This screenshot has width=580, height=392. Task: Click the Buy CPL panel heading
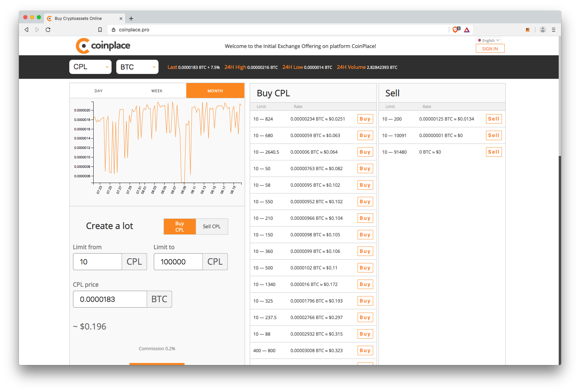(273, 93)
